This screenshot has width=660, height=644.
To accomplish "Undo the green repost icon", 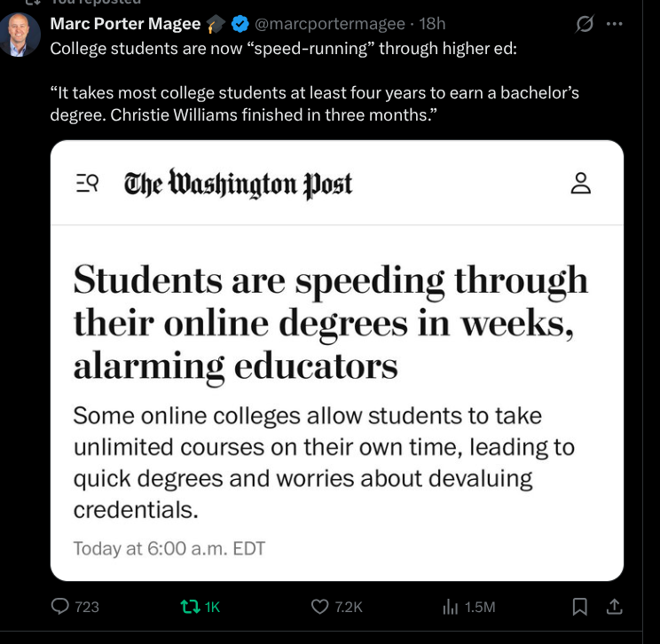I will pos(190,607).
